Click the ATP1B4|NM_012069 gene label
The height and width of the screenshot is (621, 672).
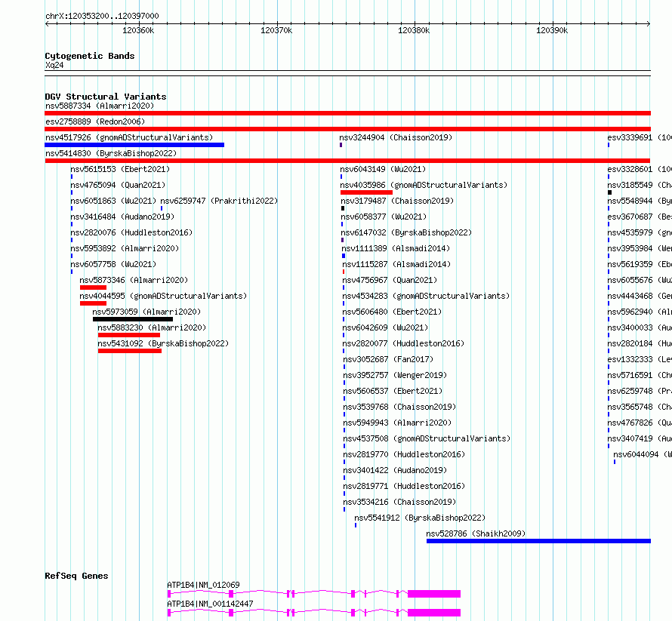[x=204, y=585]
